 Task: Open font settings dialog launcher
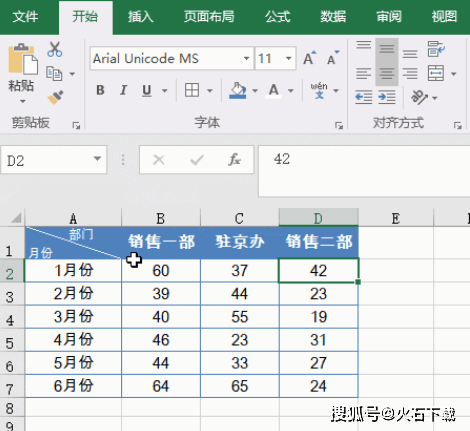[x=339, y=126]
